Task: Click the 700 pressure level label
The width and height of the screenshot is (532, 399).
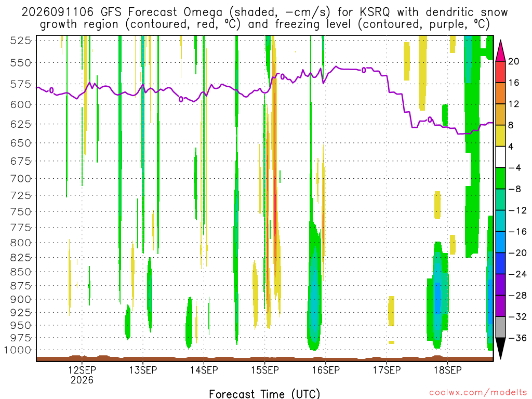Action: [20, 179]
